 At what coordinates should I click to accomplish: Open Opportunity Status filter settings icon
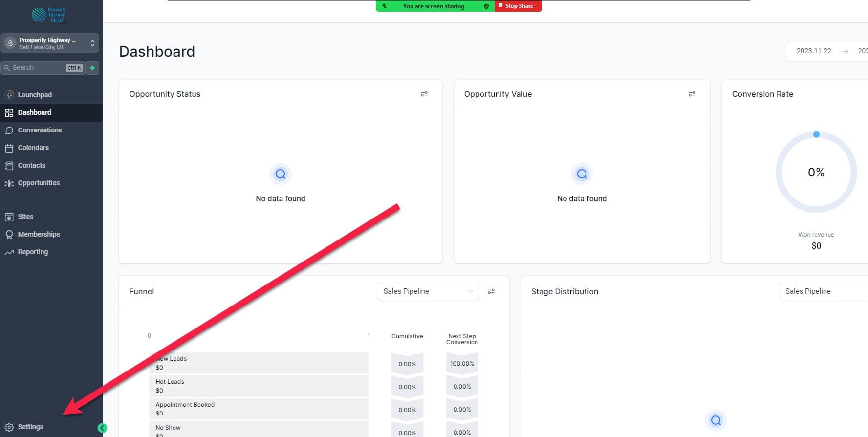pos(424,94)
